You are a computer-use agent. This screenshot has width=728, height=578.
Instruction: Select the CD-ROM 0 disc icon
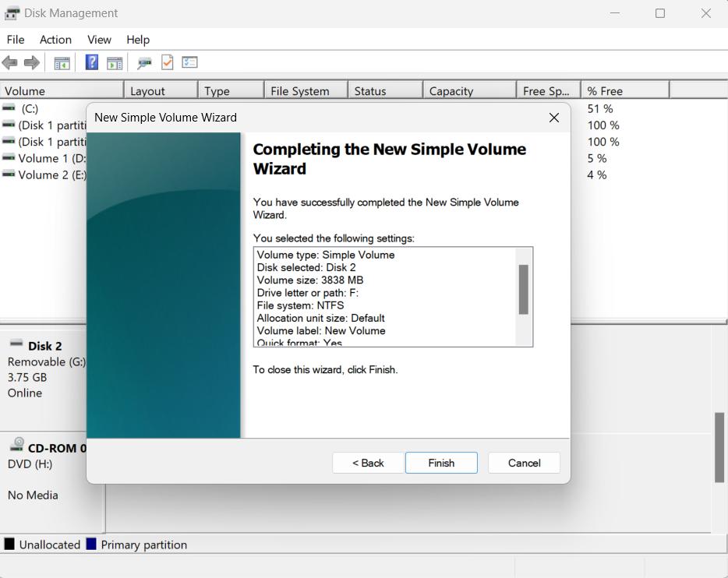tap(16, 445)
